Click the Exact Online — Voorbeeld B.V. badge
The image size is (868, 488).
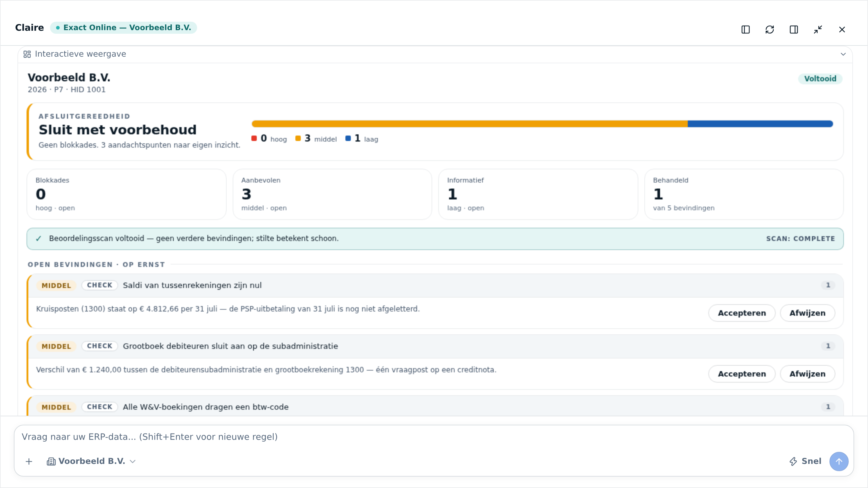[x=123, y=28]
